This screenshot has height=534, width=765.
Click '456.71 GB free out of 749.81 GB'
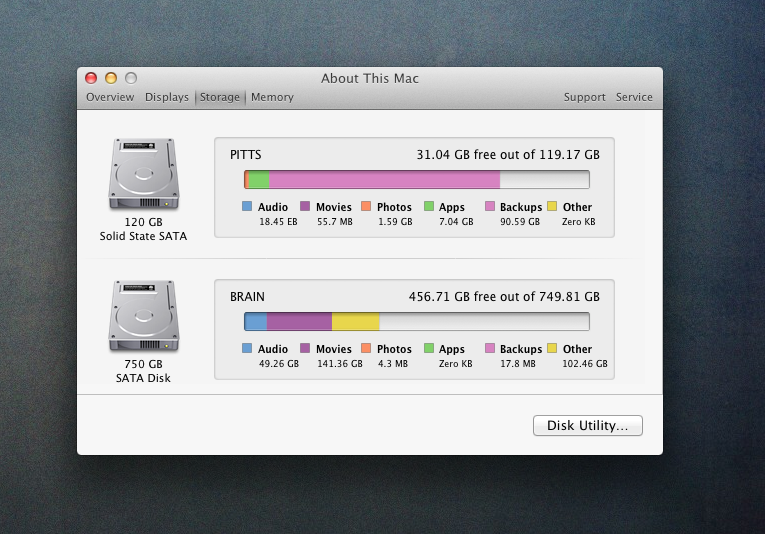pos(504,297)
